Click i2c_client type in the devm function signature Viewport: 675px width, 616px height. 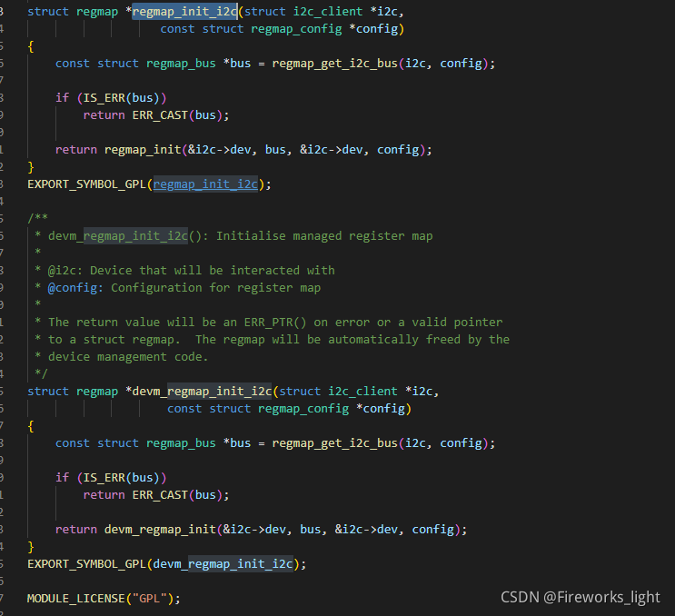362,392
